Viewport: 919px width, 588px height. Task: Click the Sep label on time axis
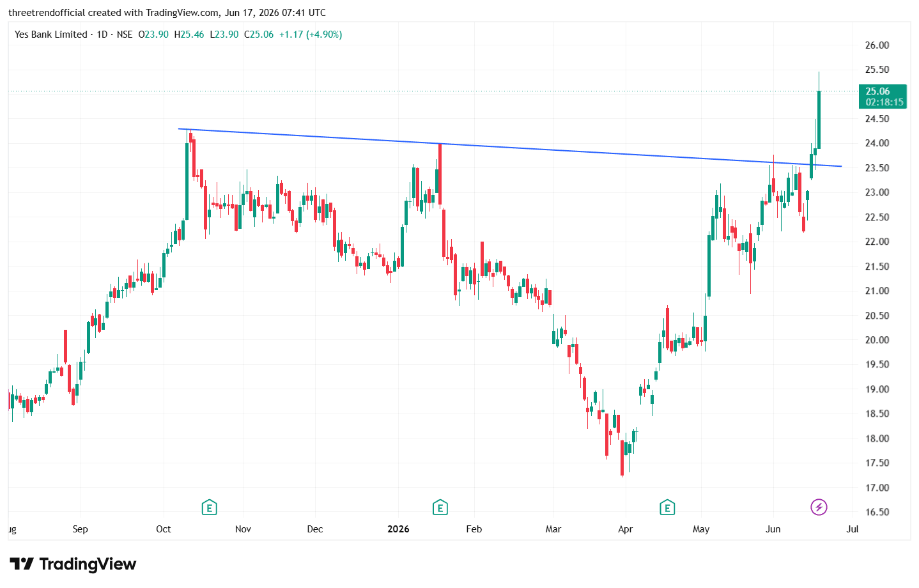point(80,529)
